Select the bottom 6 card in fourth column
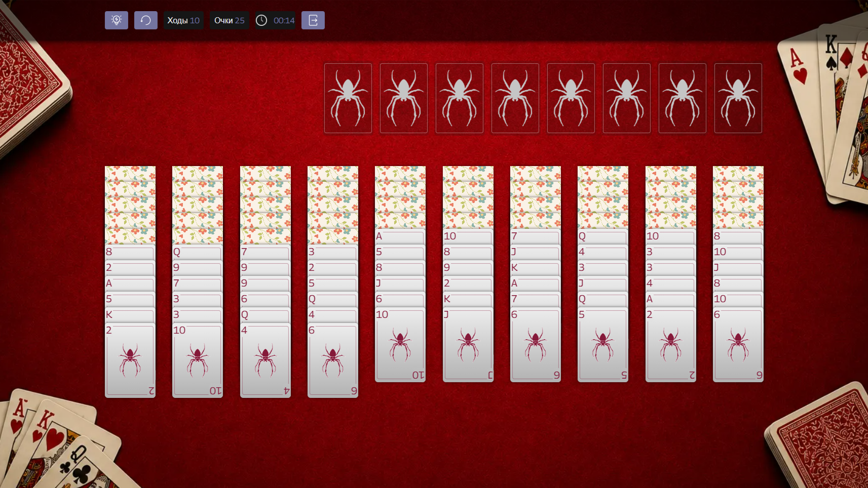This screenshot has height=488, width=868. (x=333, y=360)
